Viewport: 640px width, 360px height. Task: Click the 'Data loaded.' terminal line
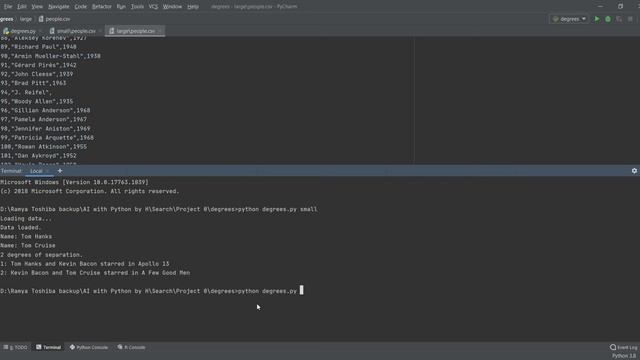coord(20,227)
